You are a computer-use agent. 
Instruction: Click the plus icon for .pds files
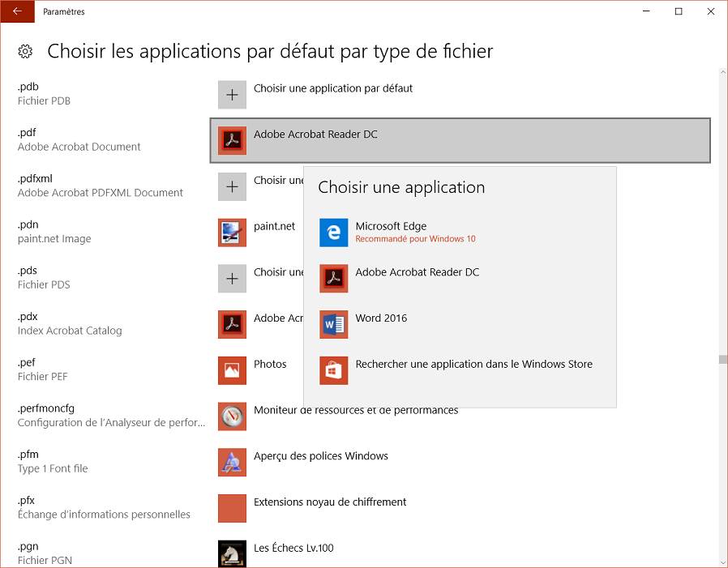(x=232, y=279)
